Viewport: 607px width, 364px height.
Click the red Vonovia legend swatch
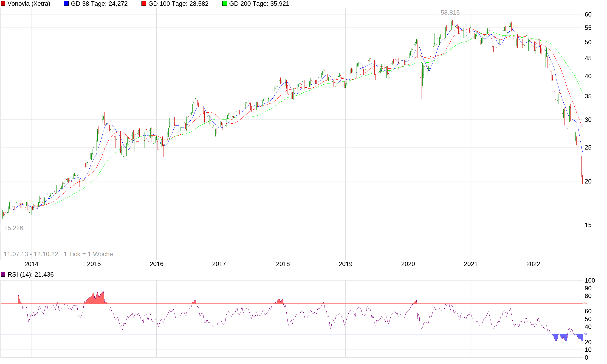(3, 4)
